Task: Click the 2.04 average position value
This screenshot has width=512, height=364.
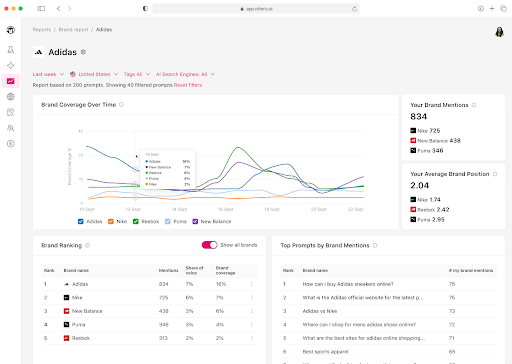Action: (420, 185)
